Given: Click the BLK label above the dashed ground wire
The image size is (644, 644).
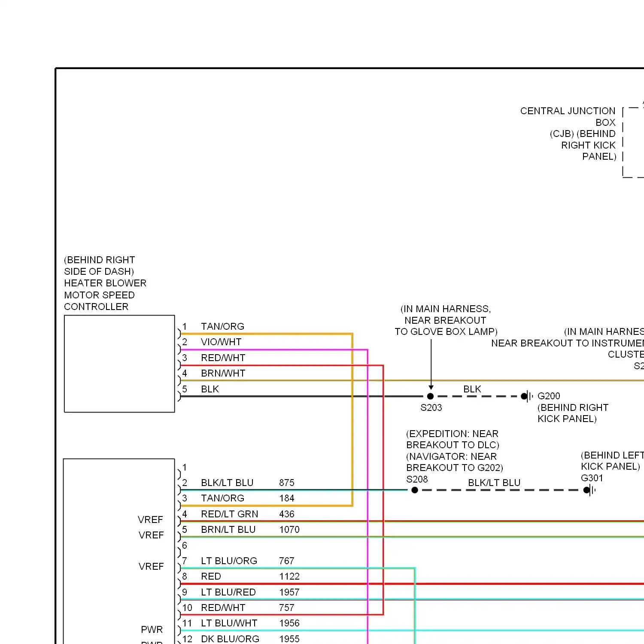Looking at the screenshot, I should tap(472, 389).
